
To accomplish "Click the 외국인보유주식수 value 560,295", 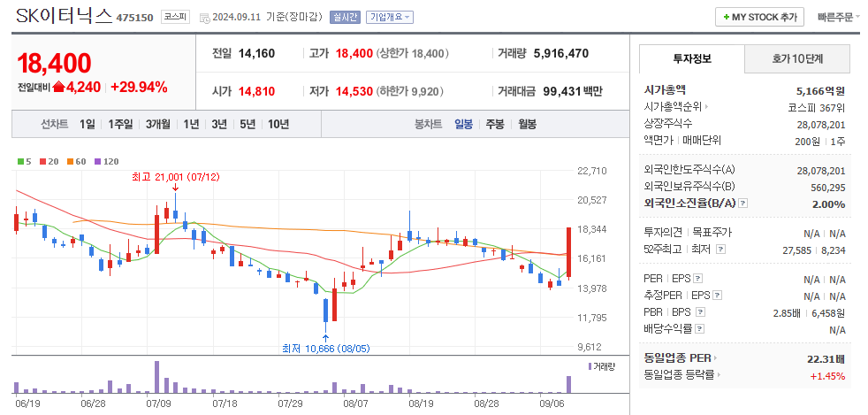I will click(x=826, y=188).
